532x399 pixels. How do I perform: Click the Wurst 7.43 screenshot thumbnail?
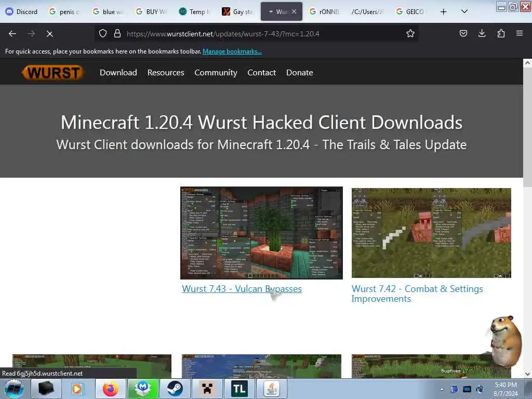(x=262, y=233)
